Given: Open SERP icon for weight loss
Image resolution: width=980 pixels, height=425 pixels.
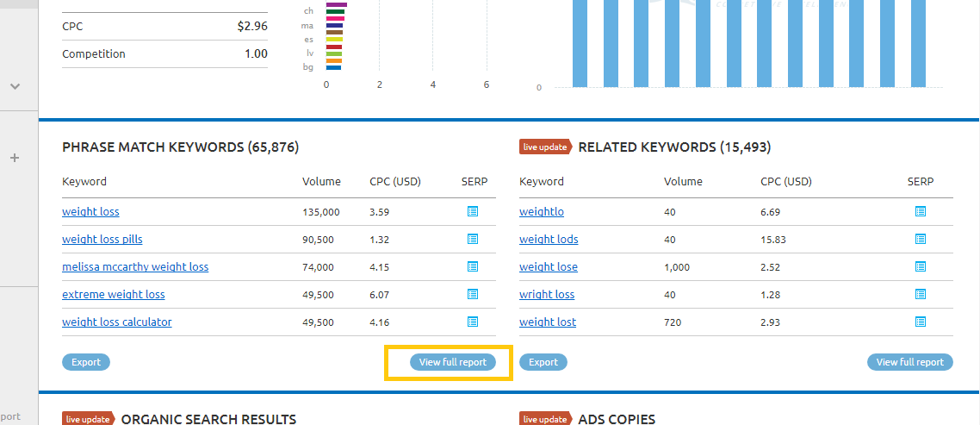Looking at the screenshot, I should tap(473, 211).
